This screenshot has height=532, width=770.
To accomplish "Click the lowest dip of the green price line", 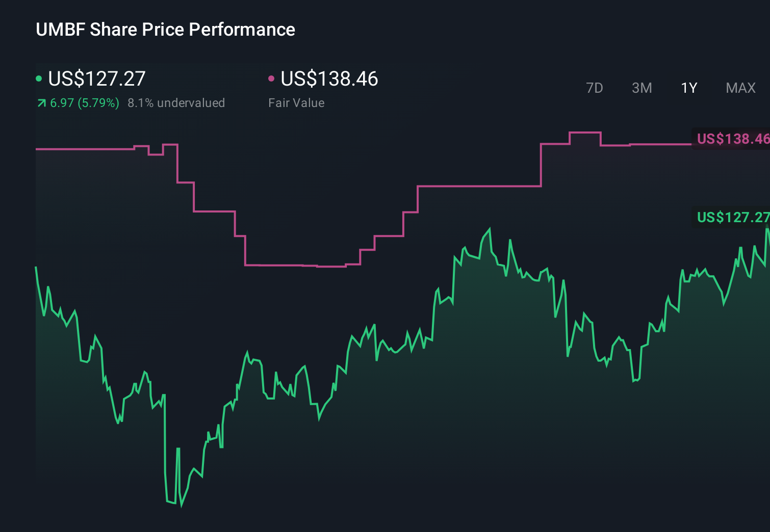I will (182, 507).
